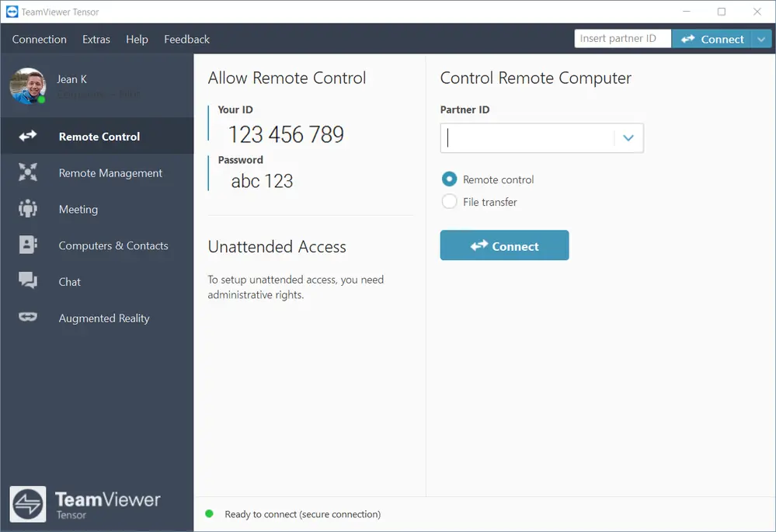The width and height of the screenshot is (776, 532).
Task: Click the Insert partner ID field in toolbar
Action: tap(622, 39)
